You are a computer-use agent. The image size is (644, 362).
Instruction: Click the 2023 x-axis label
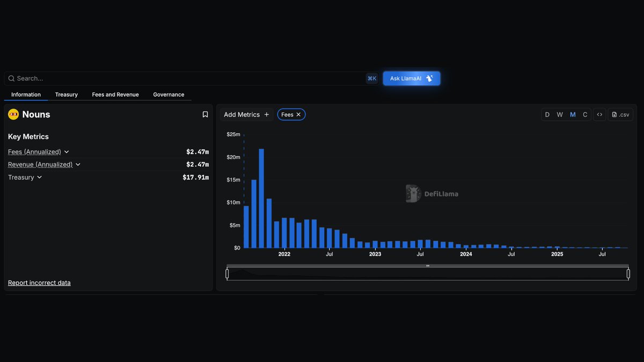pos(375,254)
